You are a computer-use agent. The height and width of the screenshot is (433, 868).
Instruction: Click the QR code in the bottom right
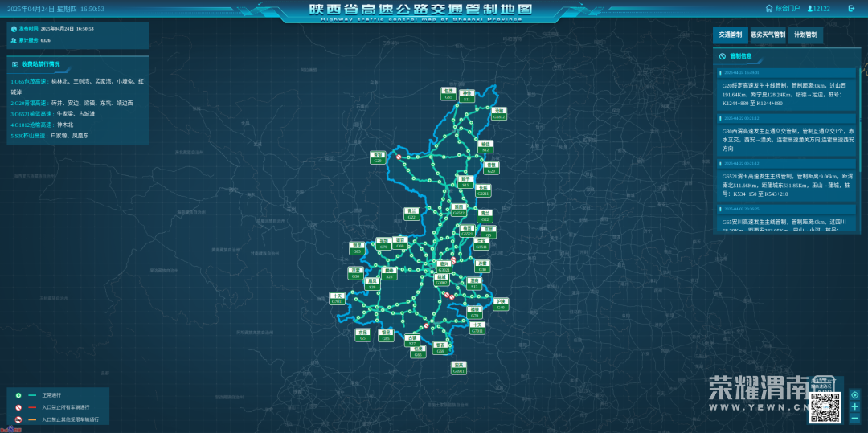point(824,406)
